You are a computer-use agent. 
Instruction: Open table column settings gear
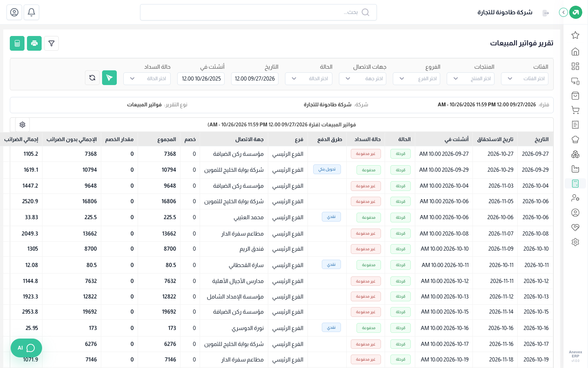tap(22, 125)
